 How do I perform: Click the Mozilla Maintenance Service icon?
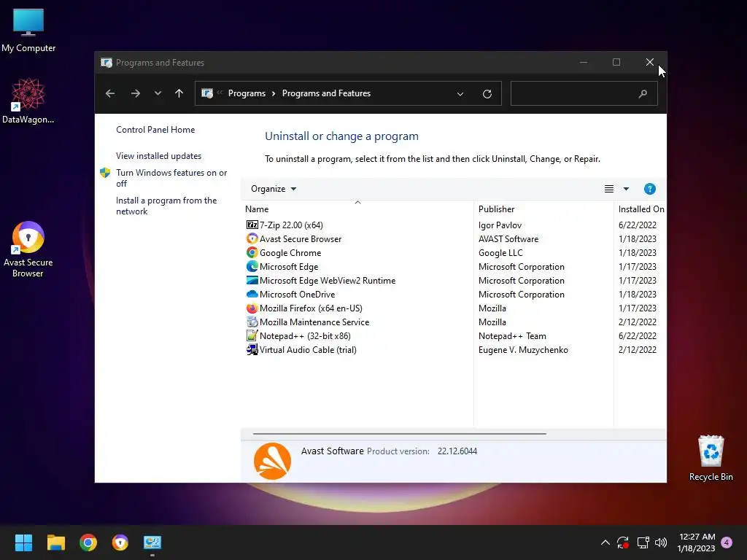(252, 322)
